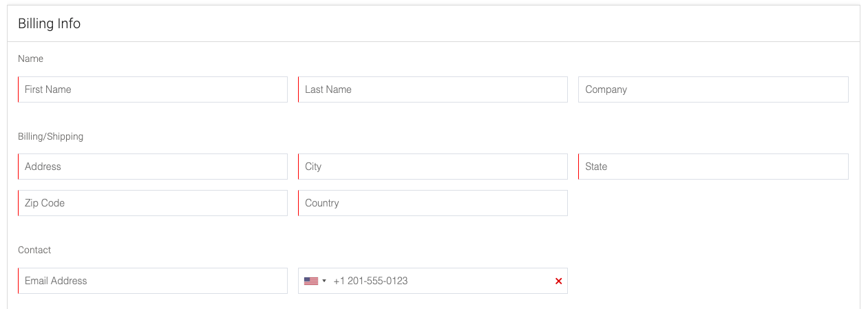Click the Billing/Shipping section label
This screenshot has height=309, width=868.
51,136
